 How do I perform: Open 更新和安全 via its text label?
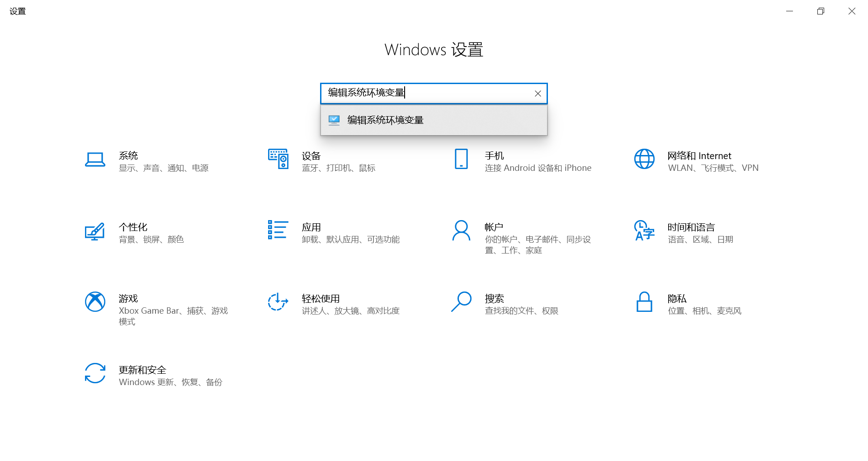(142, 370)
